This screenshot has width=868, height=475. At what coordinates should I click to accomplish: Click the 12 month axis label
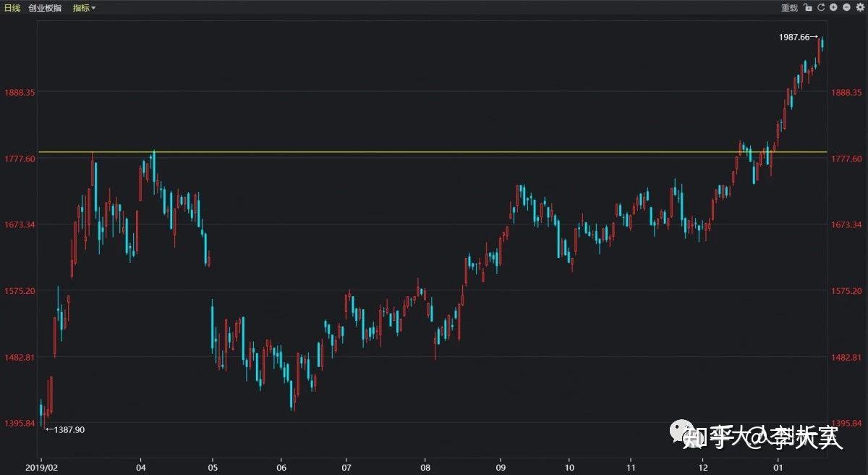pos(702,468)
